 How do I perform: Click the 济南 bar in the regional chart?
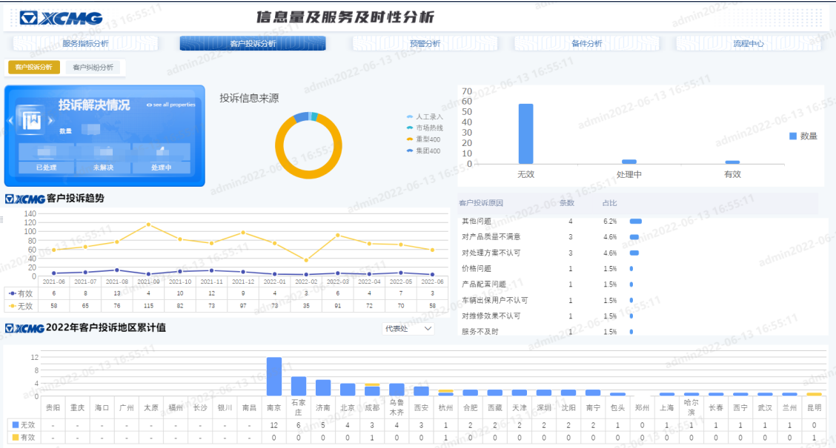pyautogui.click(x=323, y=388)
